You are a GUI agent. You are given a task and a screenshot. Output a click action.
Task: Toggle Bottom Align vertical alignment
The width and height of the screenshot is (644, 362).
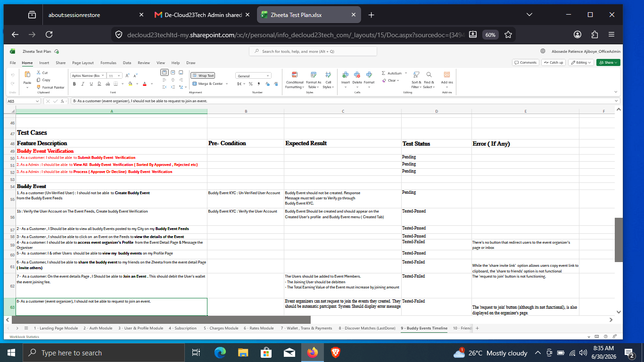[181, 73]
